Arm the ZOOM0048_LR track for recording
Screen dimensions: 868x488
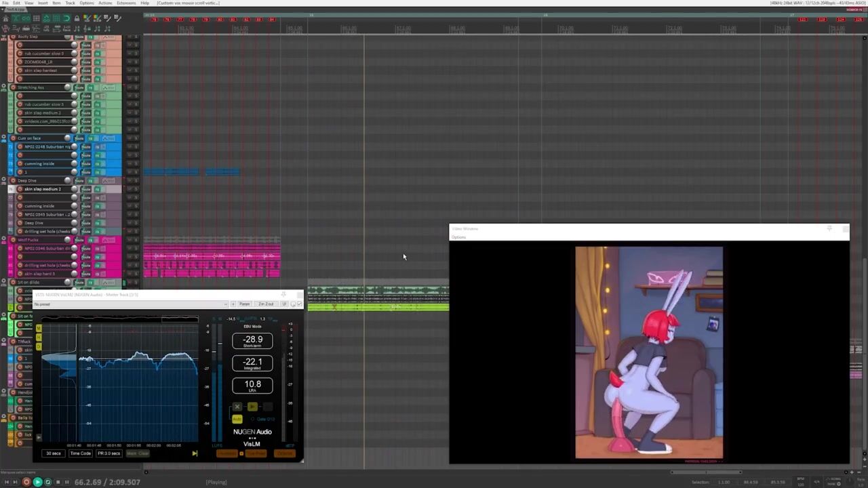click(x=20, y=62)
